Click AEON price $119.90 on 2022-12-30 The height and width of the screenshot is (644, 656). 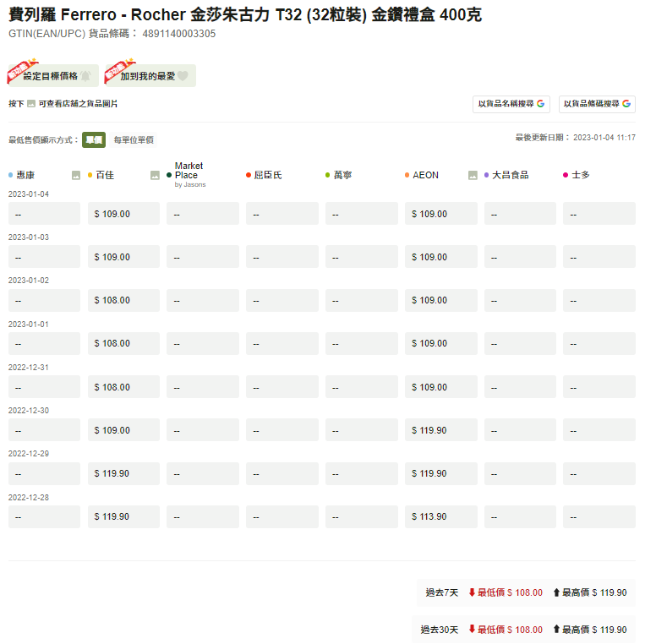coord(441,430)
